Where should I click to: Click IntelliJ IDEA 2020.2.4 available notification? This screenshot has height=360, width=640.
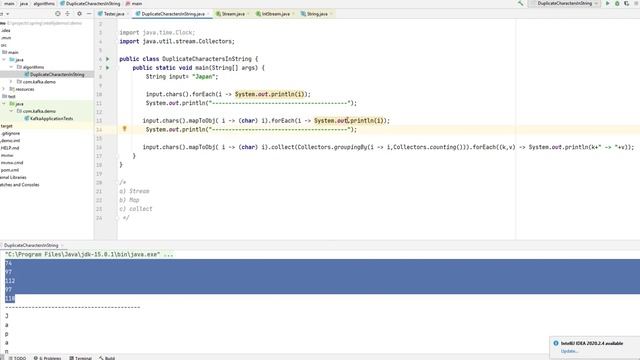coord(592,343)
